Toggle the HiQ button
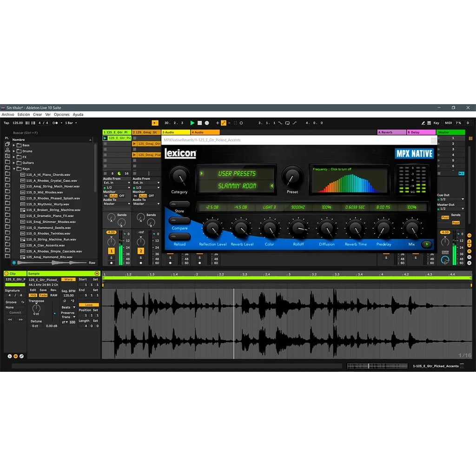This screenshot has width=476, height=476. tap(33, 295)
